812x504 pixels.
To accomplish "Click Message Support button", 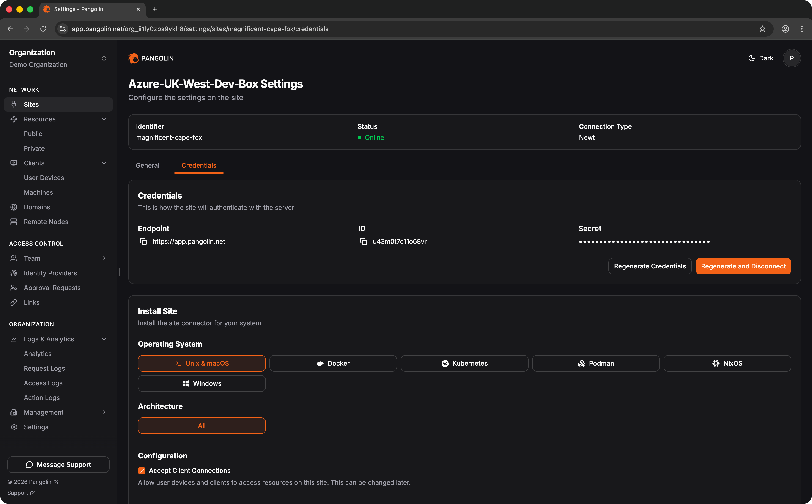I will (58, 464).
